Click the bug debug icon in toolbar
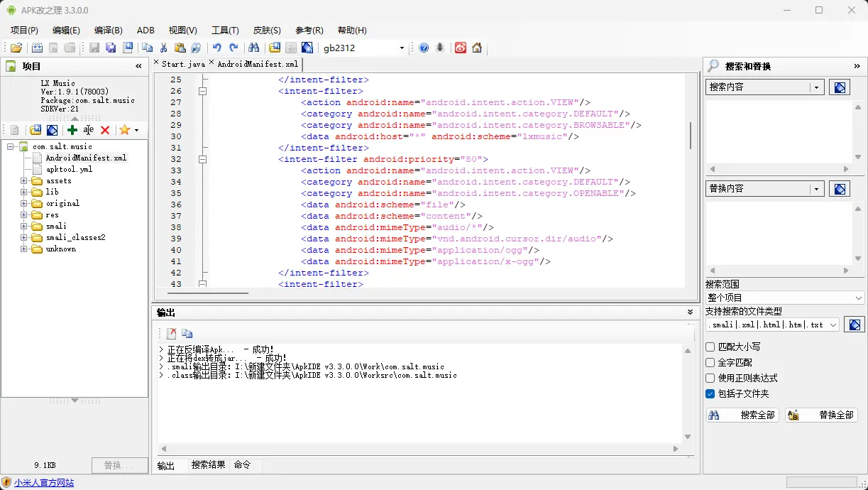The height and width of the screenshot is (490, 868). click(x=441, y=48)
